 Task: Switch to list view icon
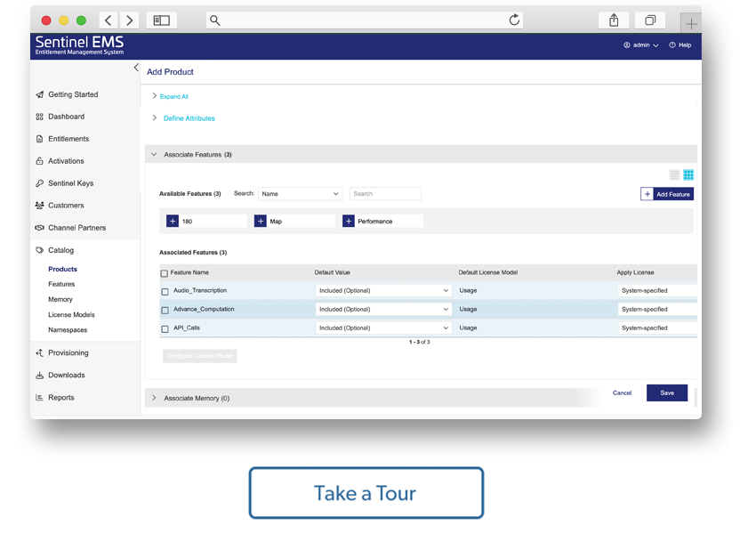click(x=674, y=174)
